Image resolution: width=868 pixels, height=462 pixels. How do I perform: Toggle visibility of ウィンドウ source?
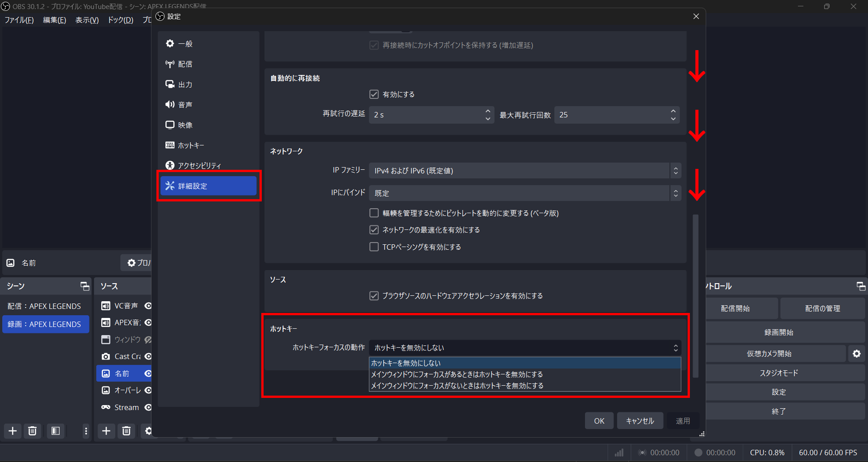coord(148,340)
